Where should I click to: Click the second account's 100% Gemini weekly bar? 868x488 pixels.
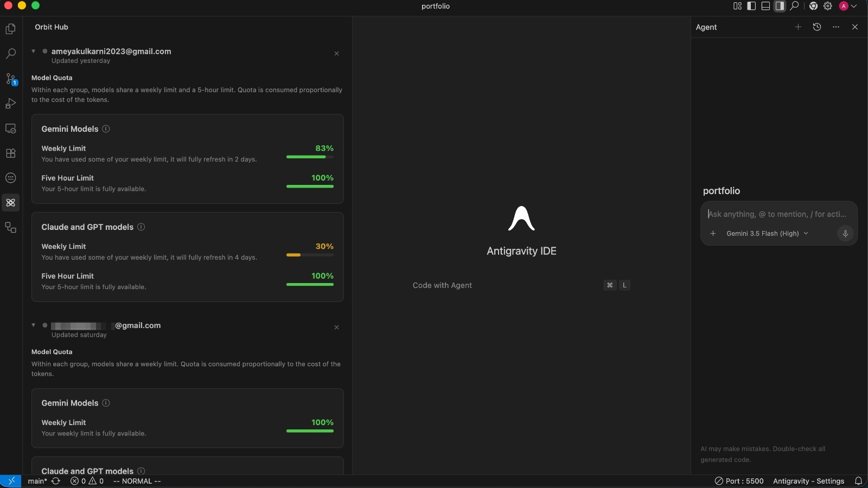[x=310, y=431]
